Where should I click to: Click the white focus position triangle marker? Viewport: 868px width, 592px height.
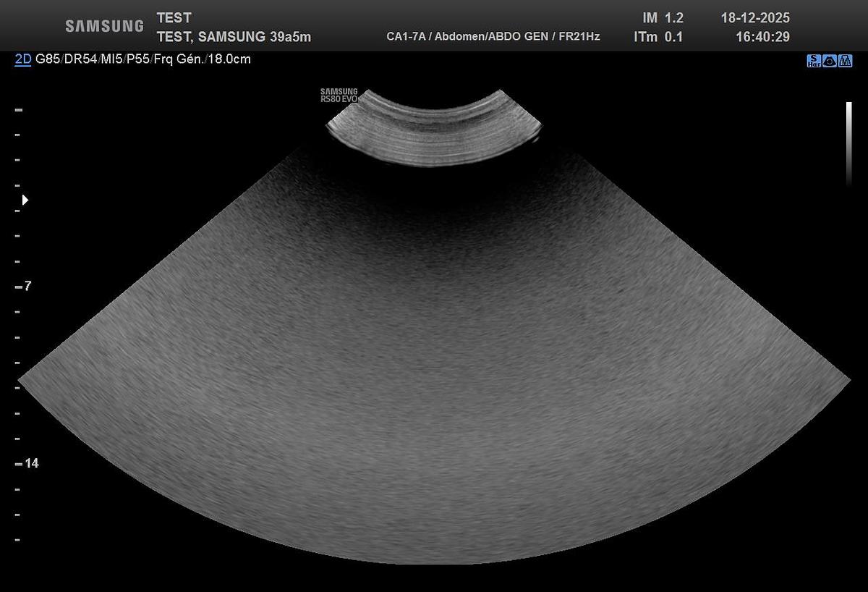pyautogui.click(x=25, y=200)
